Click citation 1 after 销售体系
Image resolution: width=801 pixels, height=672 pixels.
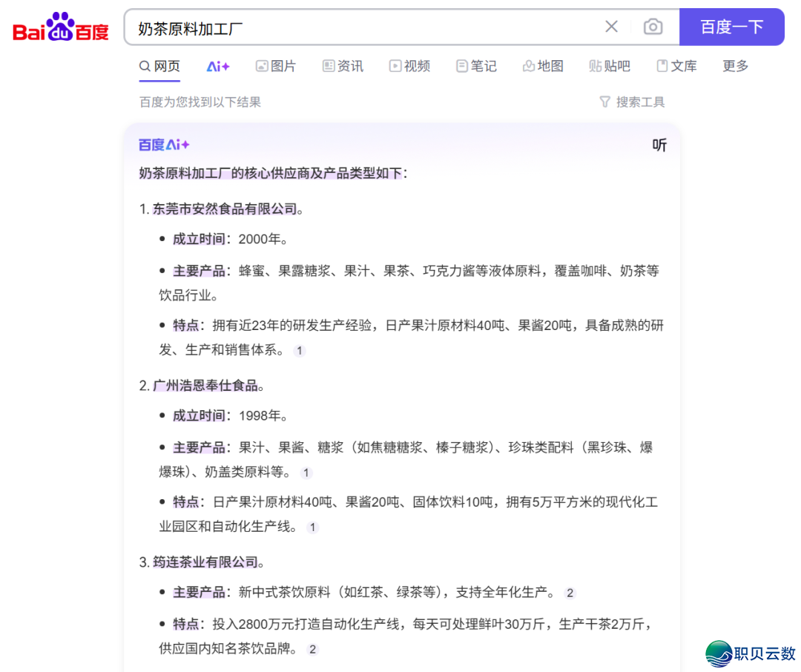click(x=300, y=351)
